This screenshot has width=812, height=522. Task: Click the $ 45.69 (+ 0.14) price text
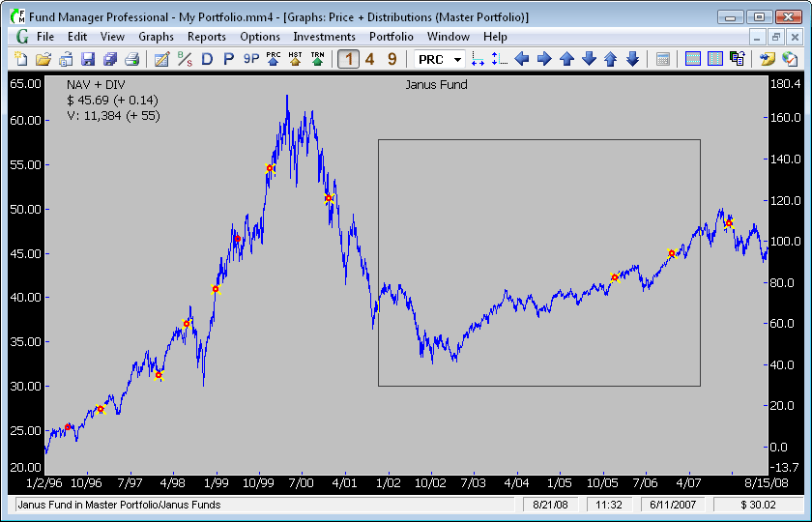112,100
